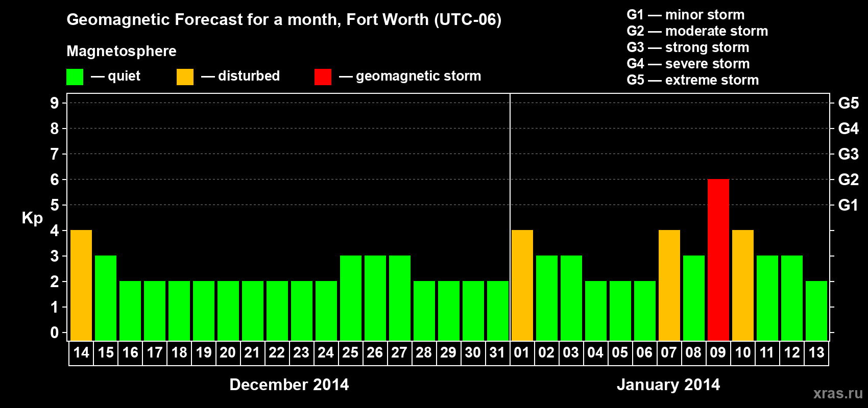Click the green bar for December 27

[400, 298]
